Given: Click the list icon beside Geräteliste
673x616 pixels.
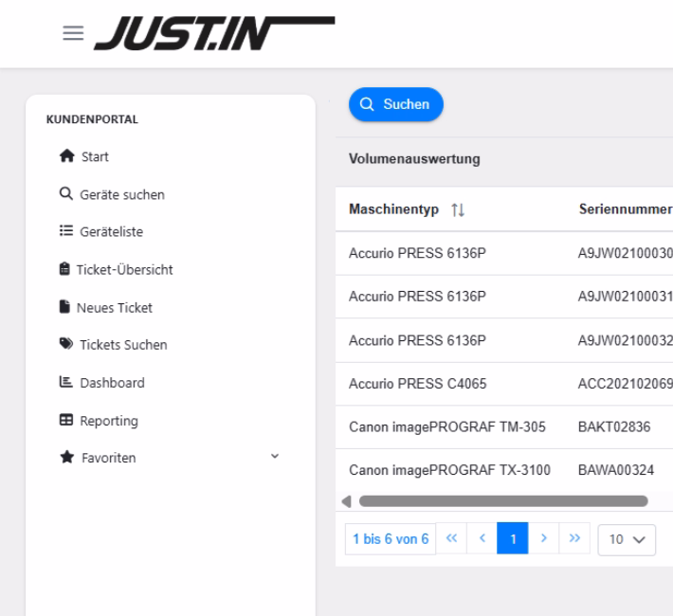Looking at the screenshot, I should 66,231.
